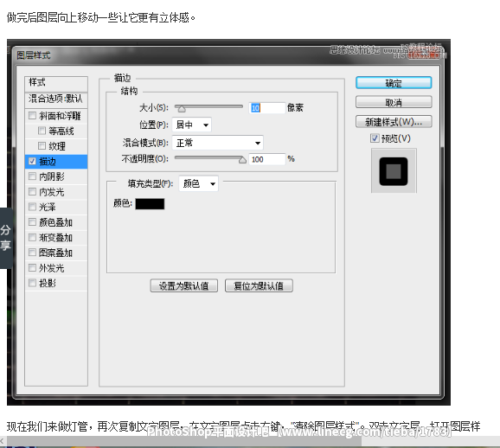Image resolution: width=500 pixels, height=448 pixels.
Task: Tick the 投影 checkbox
Action: click(x=32, y=283)
